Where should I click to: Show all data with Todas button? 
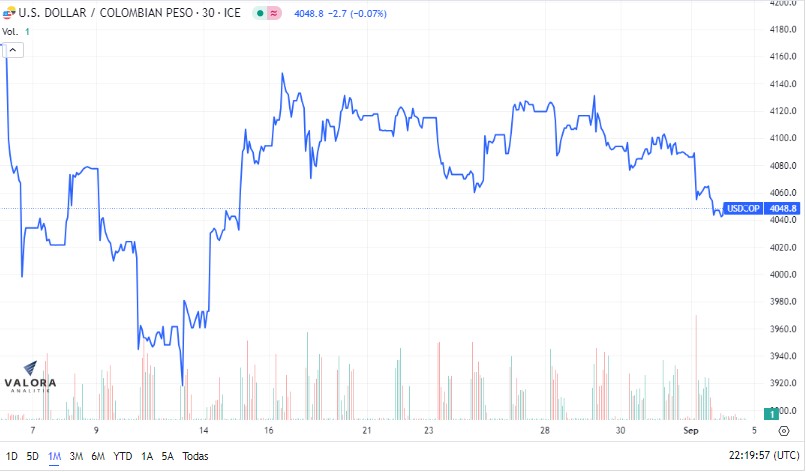195,456
